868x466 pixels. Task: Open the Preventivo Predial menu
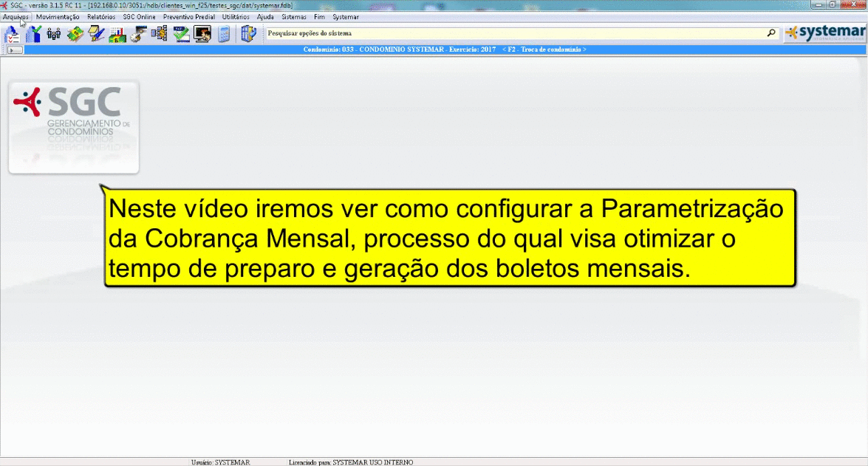[x=189, y=16]
